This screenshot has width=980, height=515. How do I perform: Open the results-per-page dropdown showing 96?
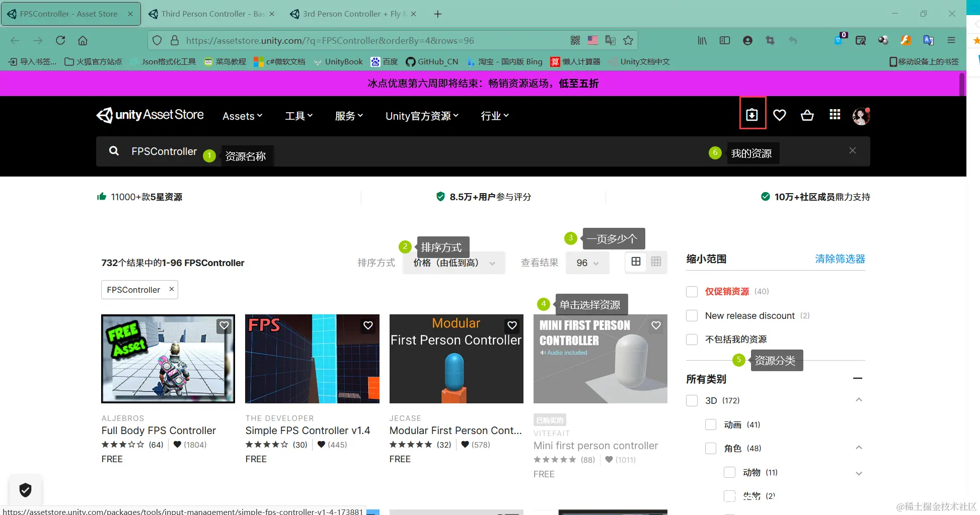pos(587,262)
